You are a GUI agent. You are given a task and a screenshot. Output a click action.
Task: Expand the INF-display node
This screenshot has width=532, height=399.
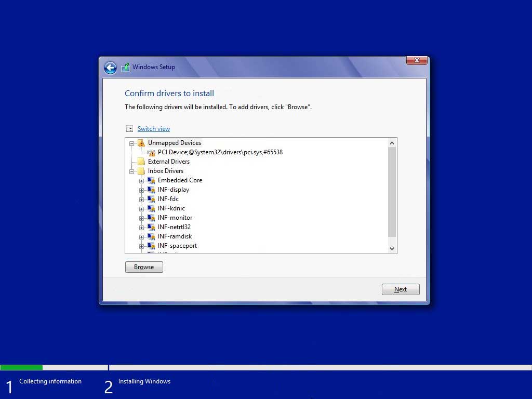point(141,190)
